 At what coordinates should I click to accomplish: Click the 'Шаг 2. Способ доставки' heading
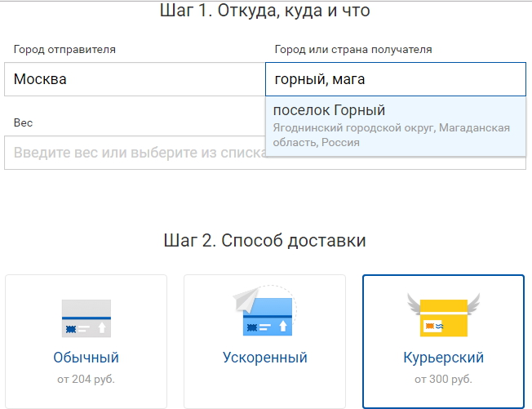264,241
